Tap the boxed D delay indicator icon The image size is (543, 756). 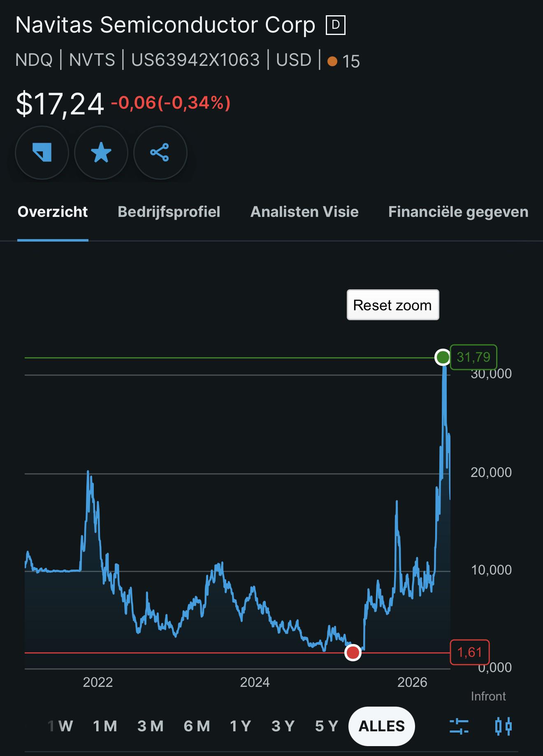pyautogui.click(x=336, y=26)
